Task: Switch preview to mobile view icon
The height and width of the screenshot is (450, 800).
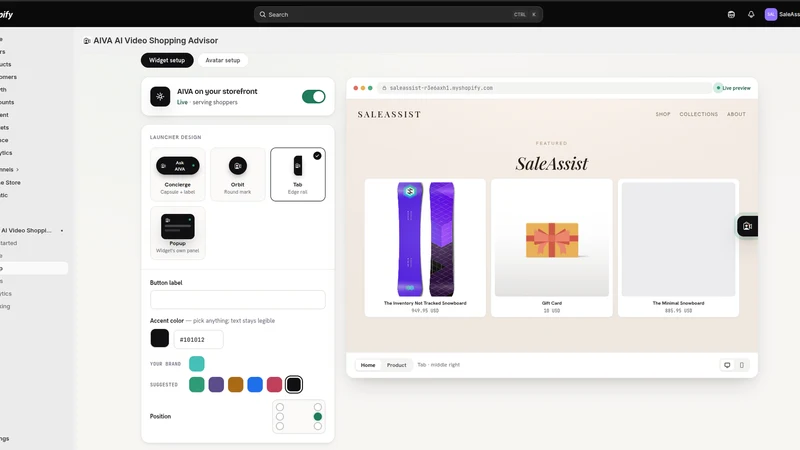Action: [x=742, y=365]
